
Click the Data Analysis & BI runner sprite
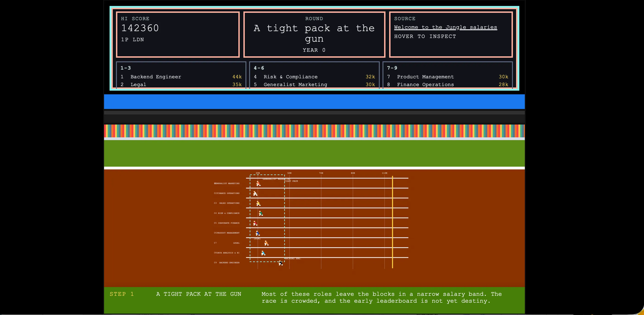pos(263,253)
